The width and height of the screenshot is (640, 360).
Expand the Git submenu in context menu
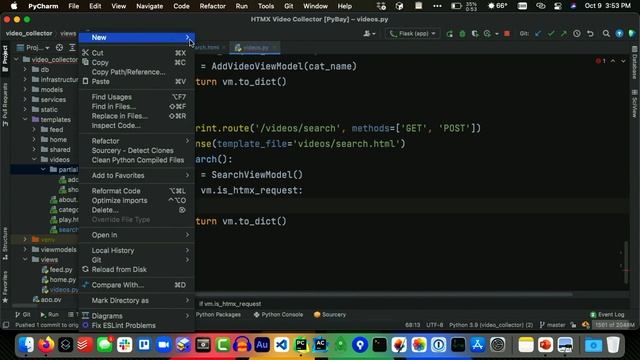tap(136, 260)
